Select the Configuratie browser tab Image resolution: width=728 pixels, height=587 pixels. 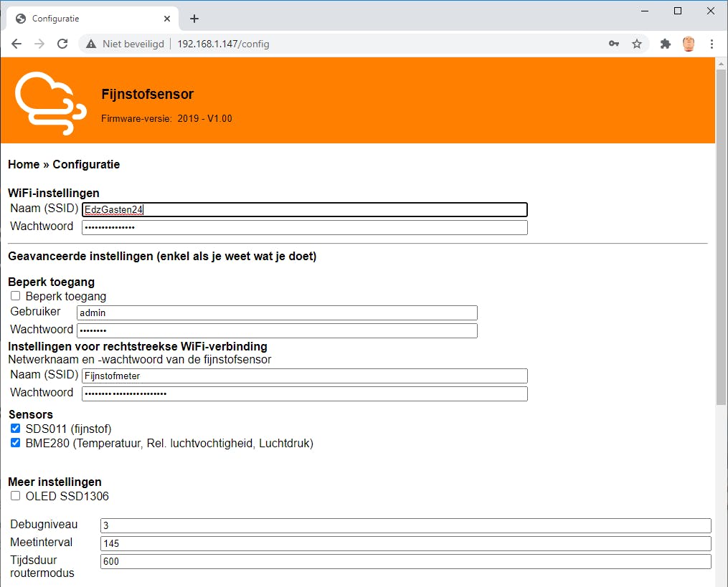tap(93, 19)
